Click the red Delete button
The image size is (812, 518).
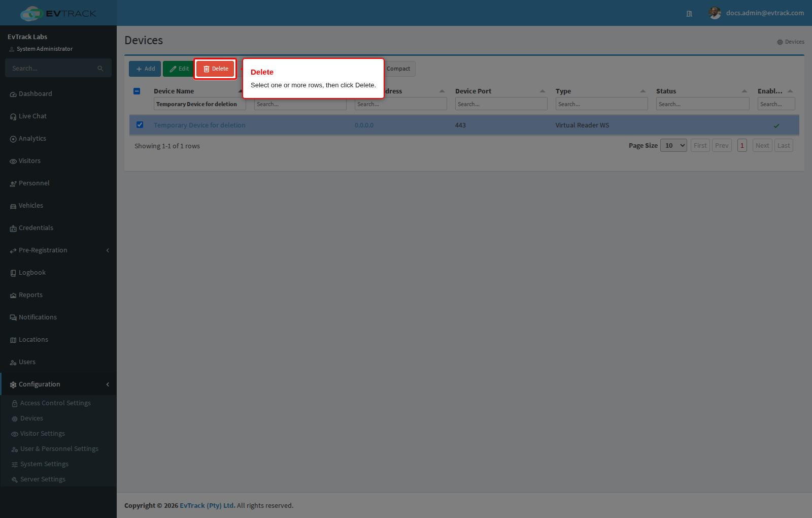216,69
